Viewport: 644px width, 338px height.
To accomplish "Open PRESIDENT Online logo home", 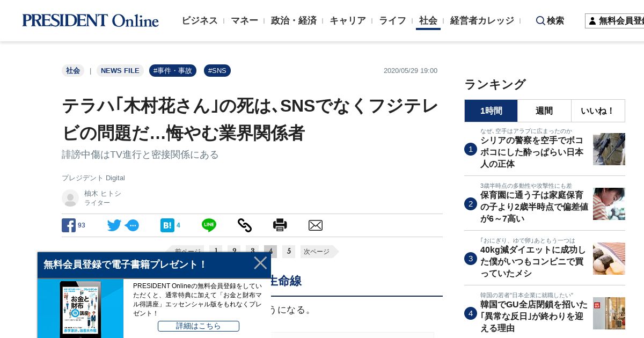I will click(90, 20).
